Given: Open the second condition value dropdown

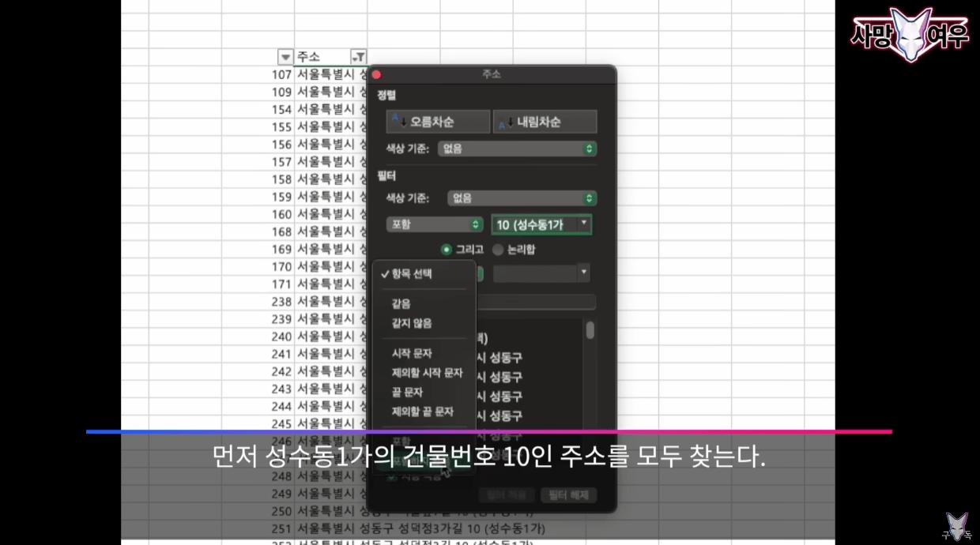Looking at the screenshot, I should (582, 273).
